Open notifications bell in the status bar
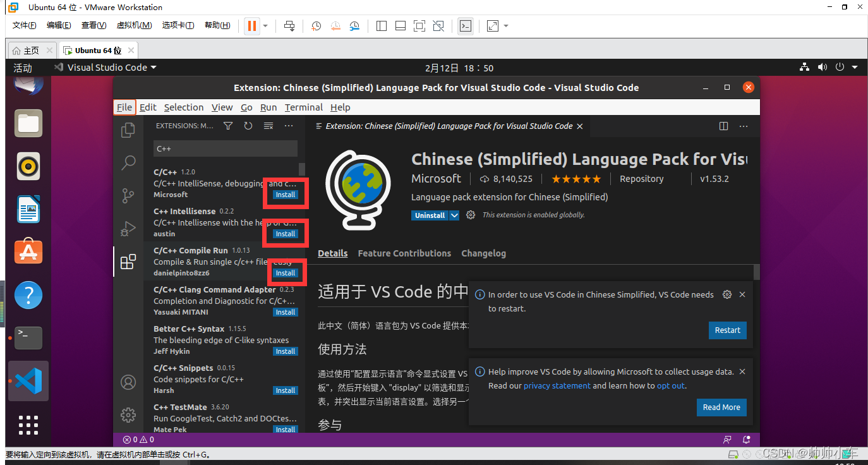 coord(747,439)
